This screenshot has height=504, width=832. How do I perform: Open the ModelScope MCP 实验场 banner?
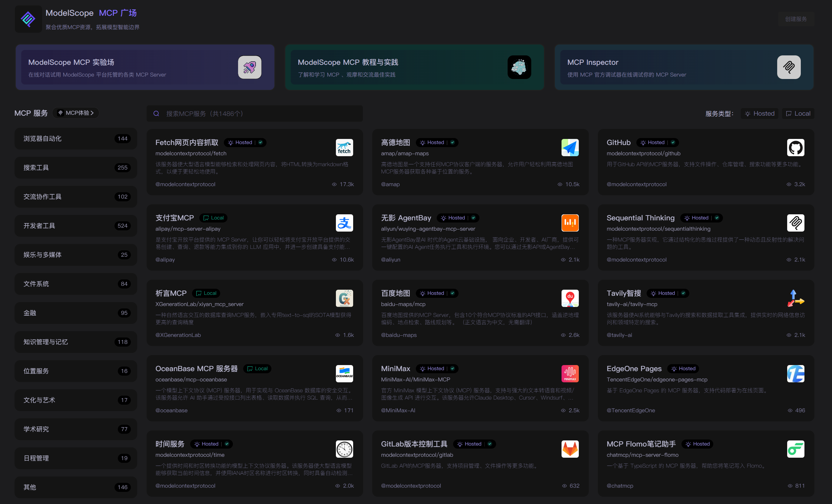tap(145, 67)
